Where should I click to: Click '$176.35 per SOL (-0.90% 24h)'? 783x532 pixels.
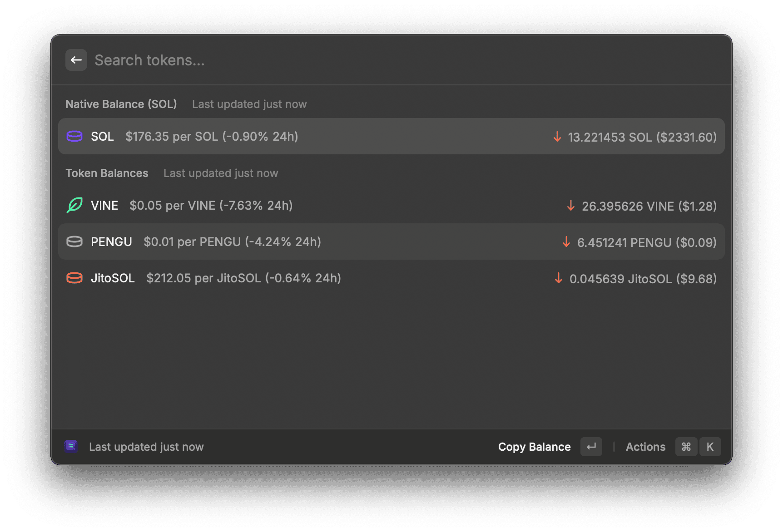coord(212,137)
